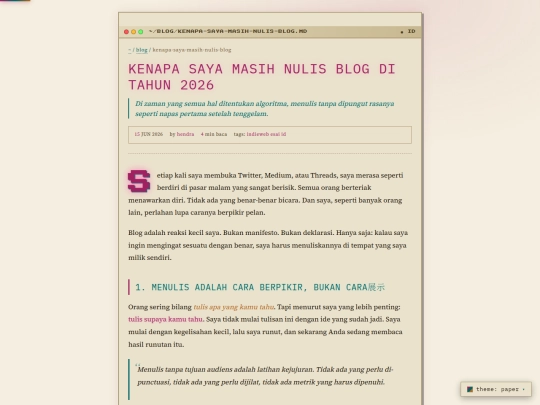Click the italic 'tulis apa yang kamu tahu' phrase
Screen dimensions: 540x405
[x=234, y=307]
